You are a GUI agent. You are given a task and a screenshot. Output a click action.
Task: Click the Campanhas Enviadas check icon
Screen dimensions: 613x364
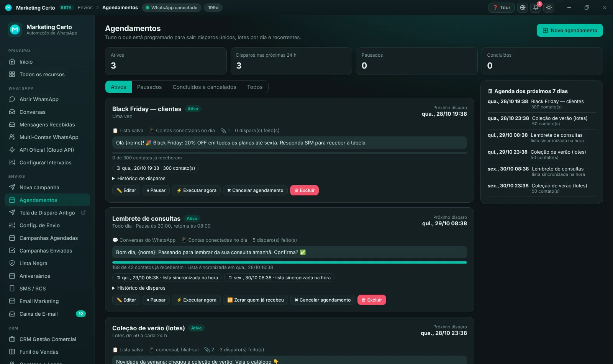click(x=12, y=251)
